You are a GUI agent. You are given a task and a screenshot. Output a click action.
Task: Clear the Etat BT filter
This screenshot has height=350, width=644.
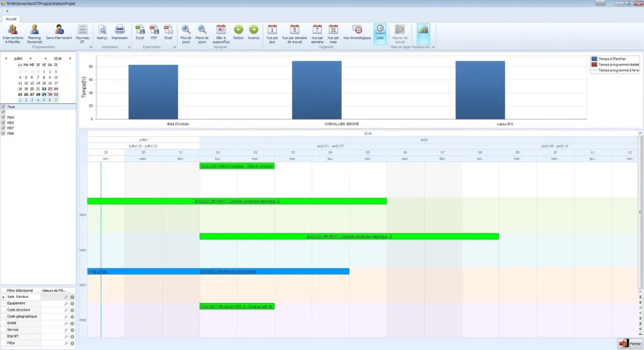pos(72,336)
